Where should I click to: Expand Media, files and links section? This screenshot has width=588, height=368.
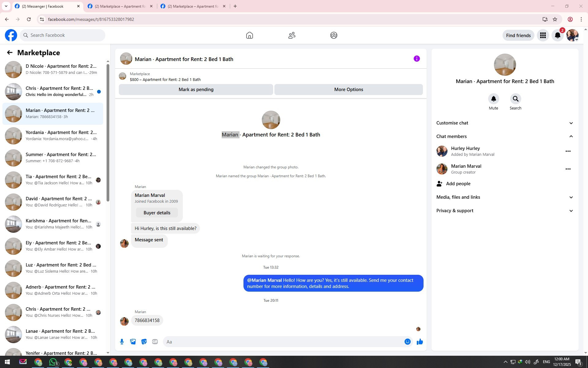coord(505,197)
